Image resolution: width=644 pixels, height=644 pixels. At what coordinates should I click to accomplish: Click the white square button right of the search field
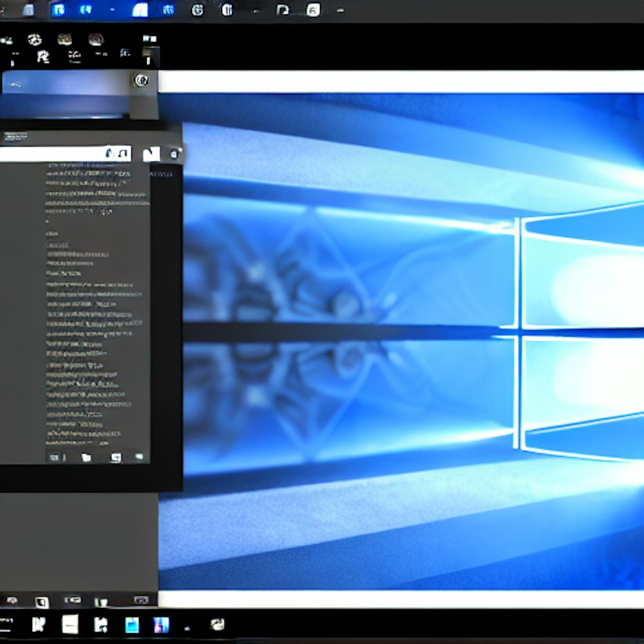[x=151, y=154]
